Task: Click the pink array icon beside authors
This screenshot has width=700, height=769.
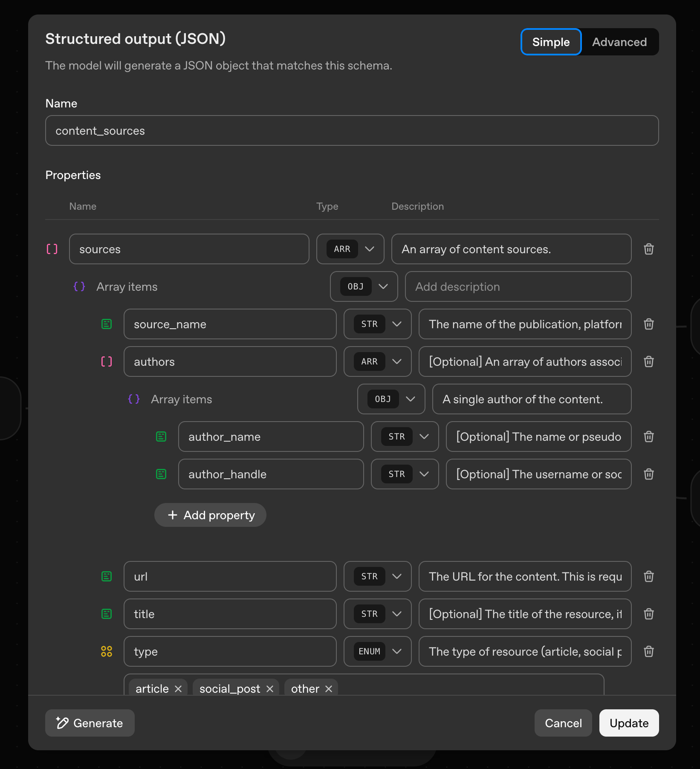Action: pyautogui.click(x=107, y=361)
